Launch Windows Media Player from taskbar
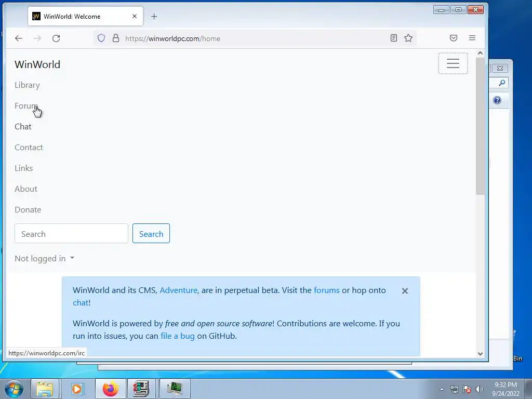This screenshot has height=399, width=532. tap(77, 389)
